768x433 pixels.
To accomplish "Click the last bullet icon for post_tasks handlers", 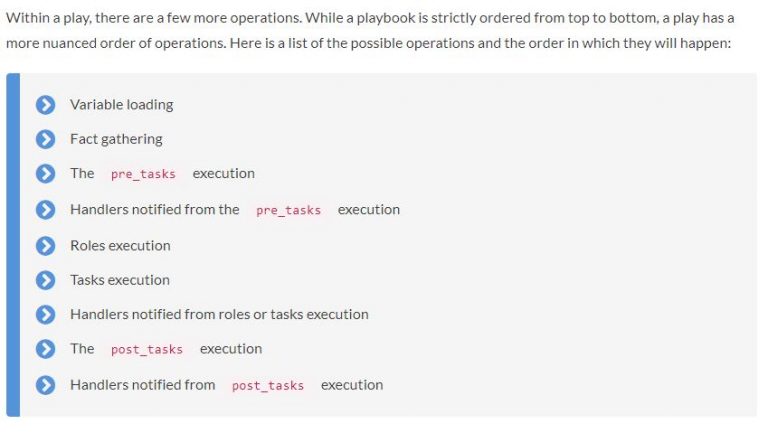I will [46, 385].
